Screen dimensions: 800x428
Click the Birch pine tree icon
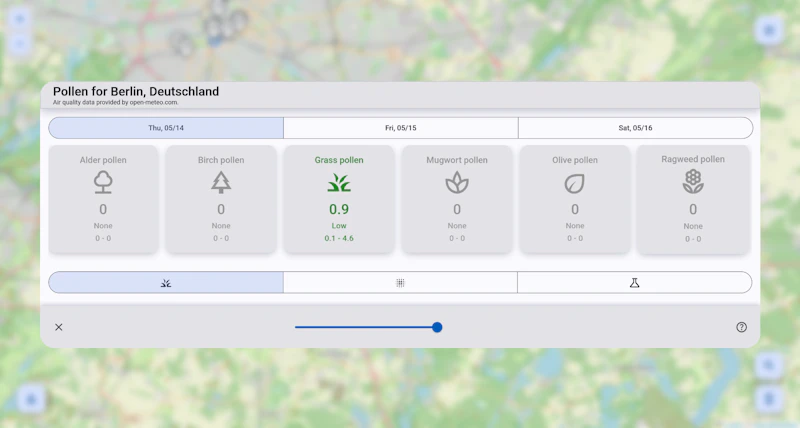221,182
